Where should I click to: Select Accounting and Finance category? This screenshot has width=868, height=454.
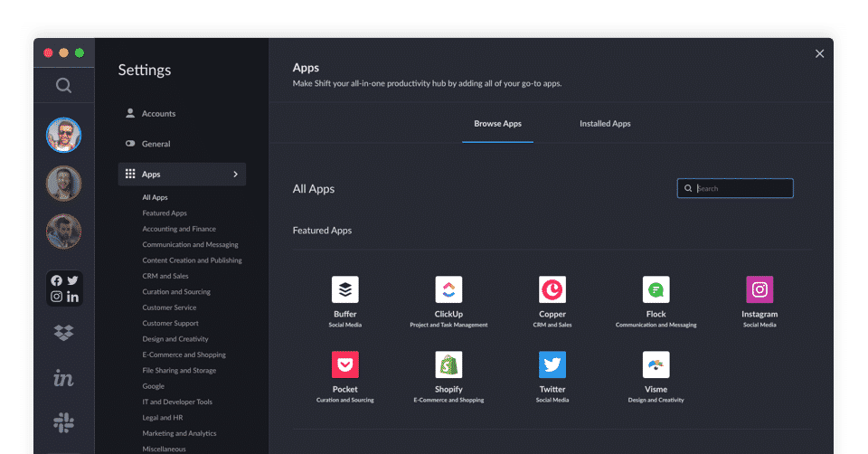click(x=179, y=229)
